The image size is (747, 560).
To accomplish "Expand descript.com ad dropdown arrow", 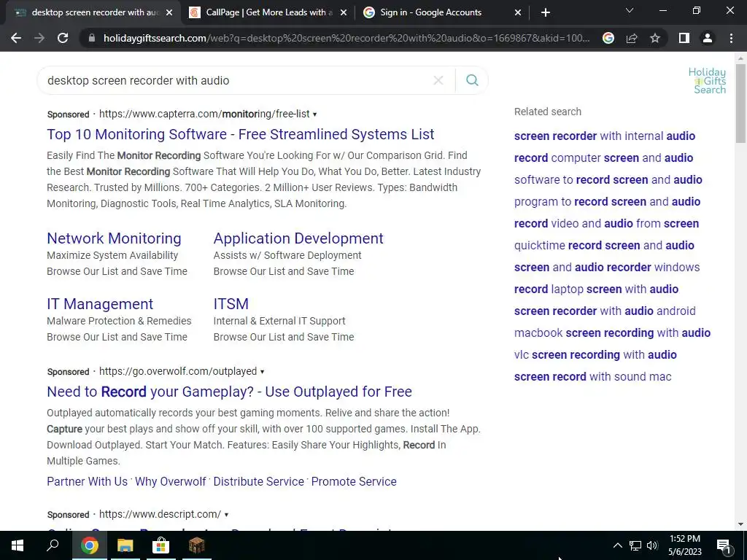I will point(226,515).
